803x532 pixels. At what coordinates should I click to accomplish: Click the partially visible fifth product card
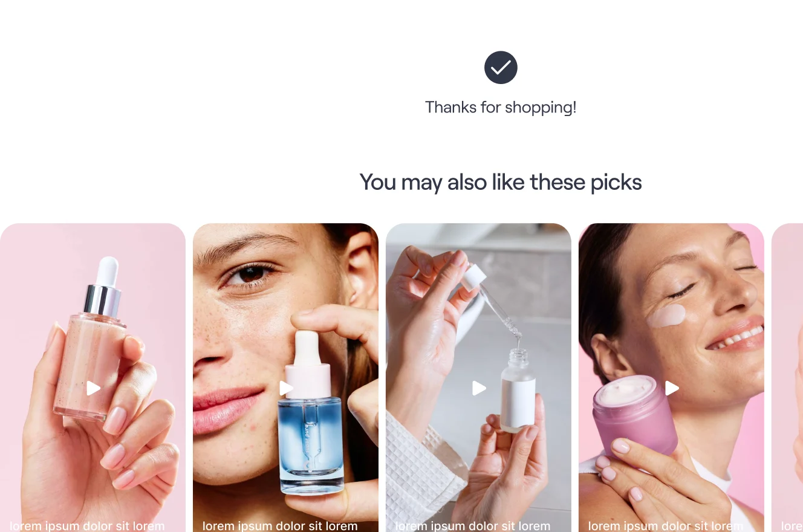(787, 378)
